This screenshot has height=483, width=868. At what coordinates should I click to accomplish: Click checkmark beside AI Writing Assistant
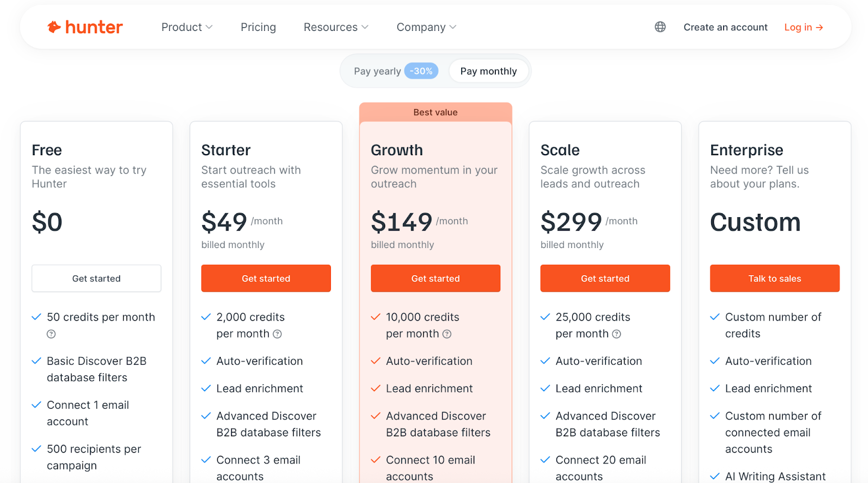714,475
